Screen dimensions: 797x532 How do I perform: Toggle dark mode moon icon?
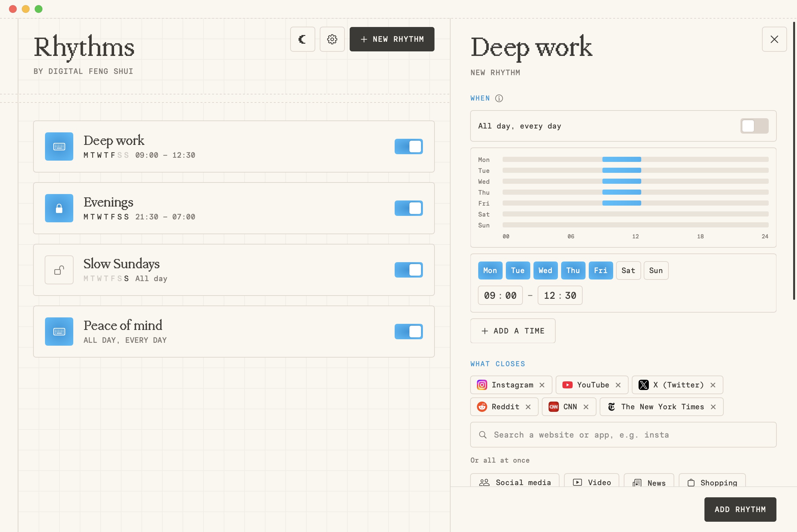click(302, 40)
